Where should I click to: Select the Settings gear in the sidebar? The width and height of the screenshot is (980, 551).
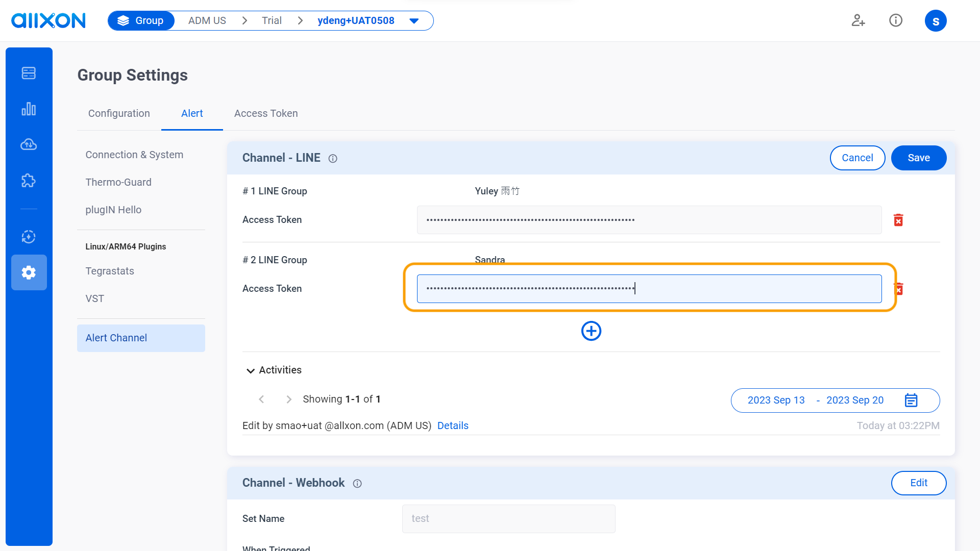(29, 272)
